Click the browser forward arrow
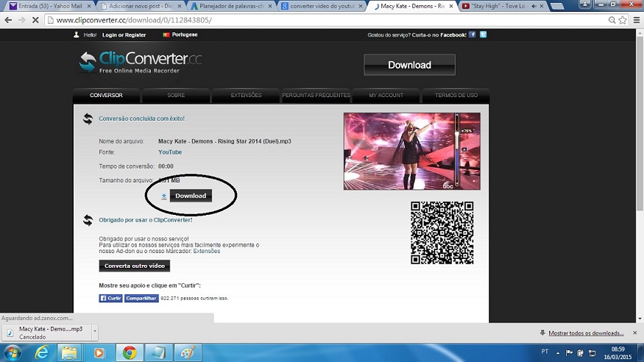This screenshot has width=644, height=362. (x=22, y=20)
